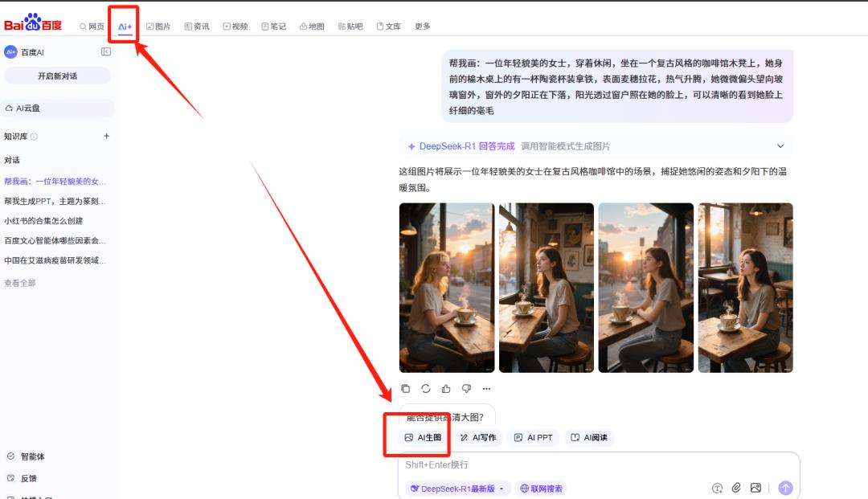
Task: Select the AI生图 image generation shortcut
Action: (424, 438)
